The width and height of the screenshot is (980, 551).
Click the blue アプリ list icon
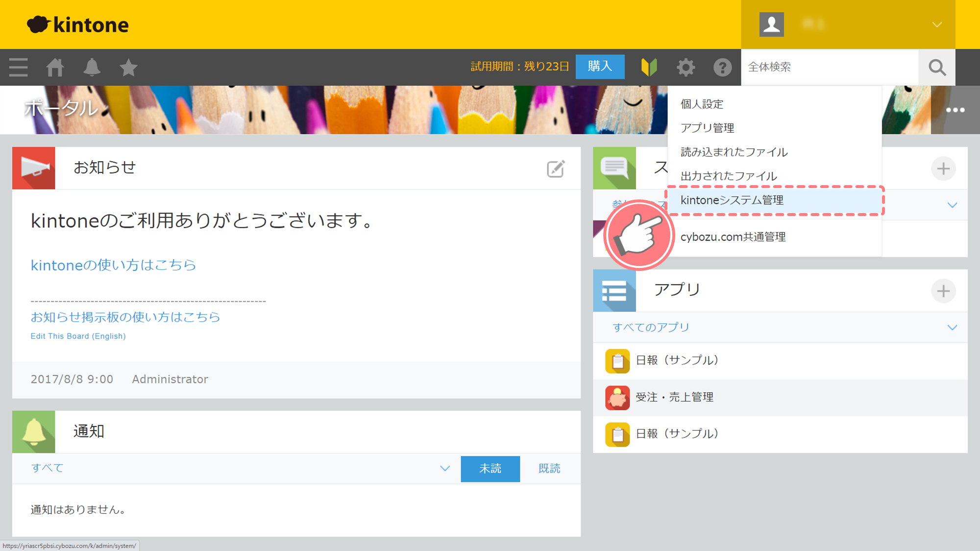pos(614,290)
